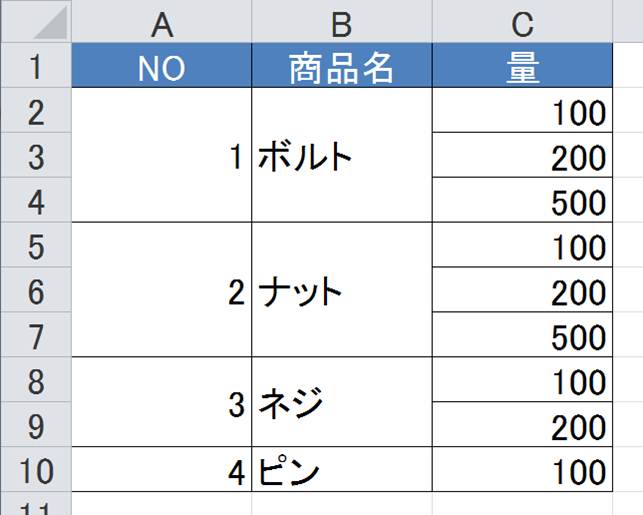Select row 1 header
Screen dimensions: 643x515
point(36,65)
